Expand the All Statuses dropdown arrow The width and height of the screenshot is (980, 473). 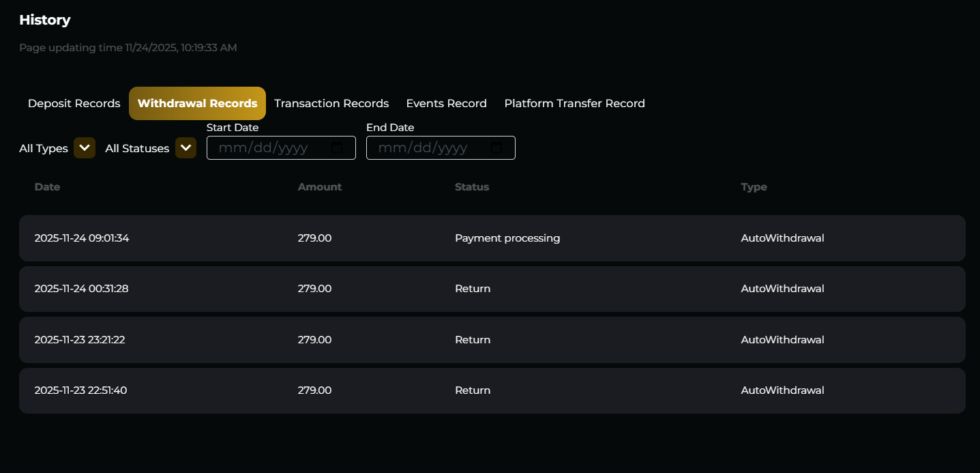pyautogui.click(x=185, y=148)
